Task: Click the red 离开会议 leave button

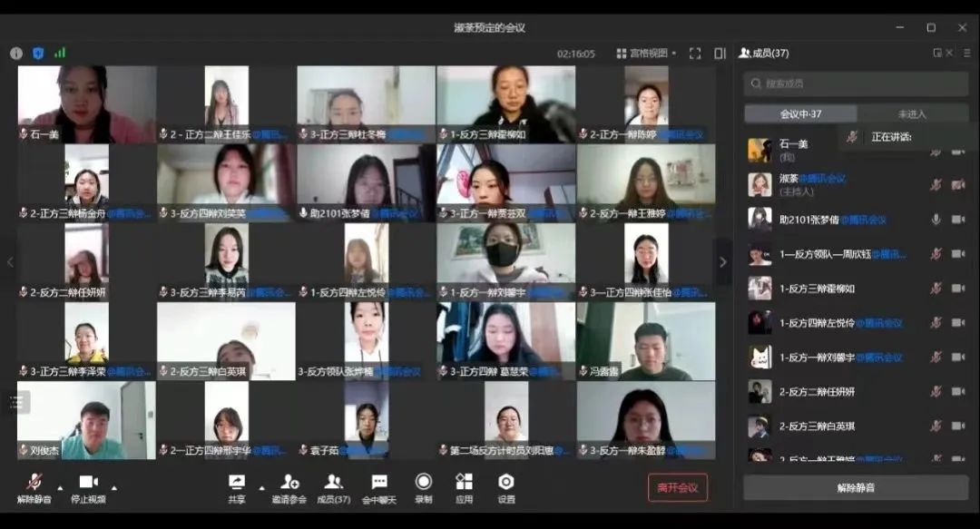Action: coord(677,487)
